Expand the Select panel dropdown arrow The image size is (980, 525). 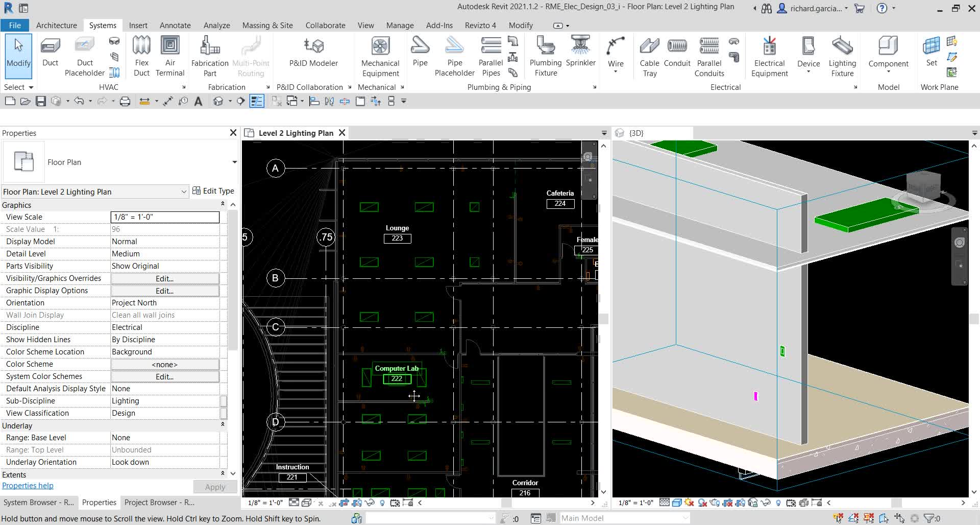pos(30,87)
